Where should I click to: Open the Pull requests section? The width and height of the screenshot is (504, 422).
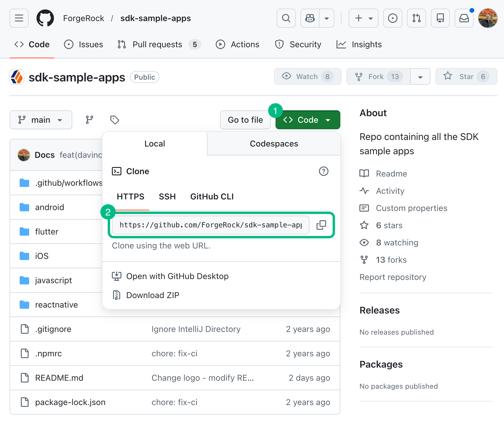tap(157, 44)
